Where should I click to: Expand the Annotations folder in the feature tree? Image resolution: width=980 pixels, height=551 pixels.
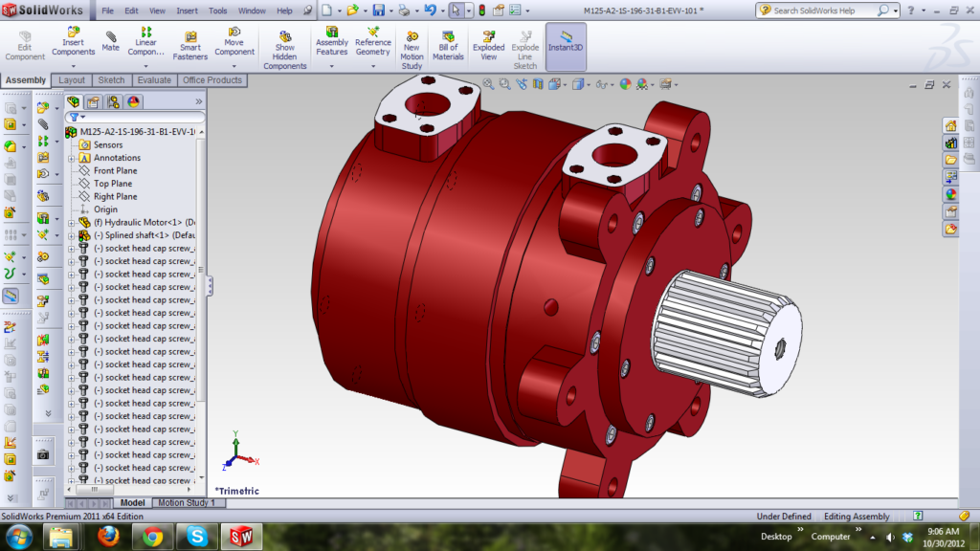point(71,158)
